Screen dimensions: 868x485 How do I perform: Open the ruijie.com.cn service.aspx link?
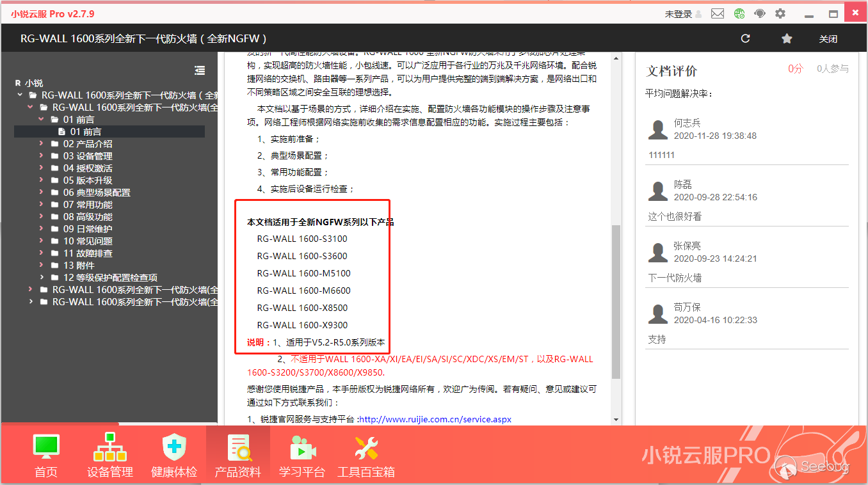coord(435,420)
